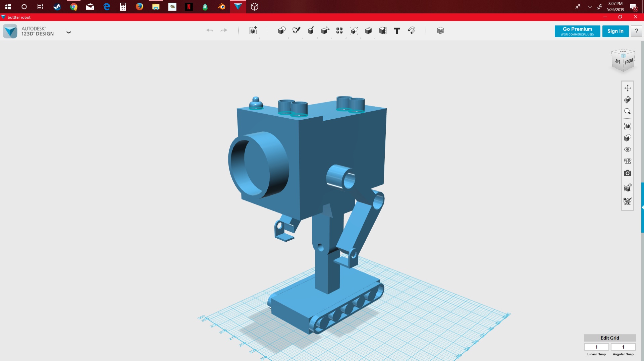Click the Go Premium button
Viewport: 644px width, 361px height.
coord(577,31)
